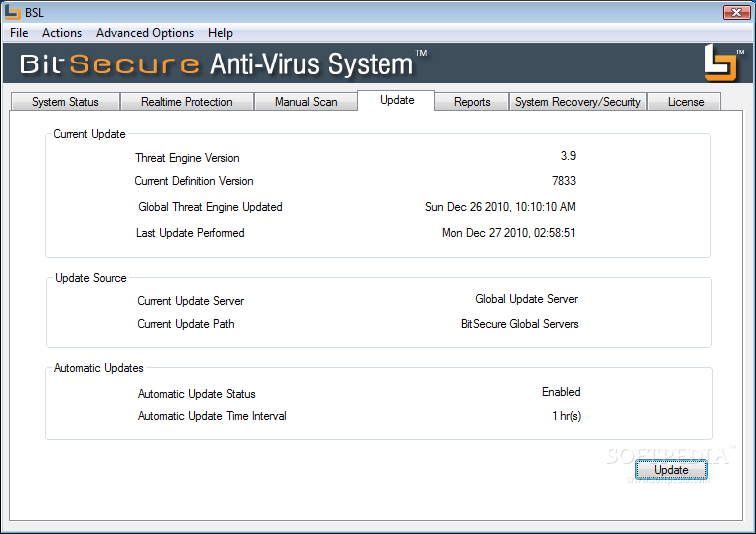756x534 pixels.
Task: Open the Help menu
Action: pyautogui.click(x=220, y=33)
